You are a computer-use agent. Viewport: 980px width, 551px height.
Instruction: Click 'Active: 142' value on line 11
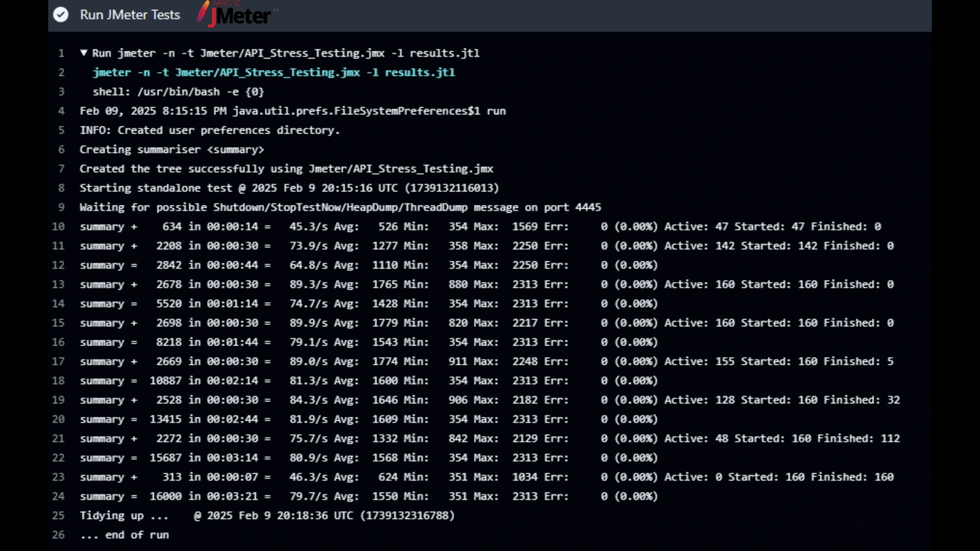pyautogui.click(x=699, y=246)
